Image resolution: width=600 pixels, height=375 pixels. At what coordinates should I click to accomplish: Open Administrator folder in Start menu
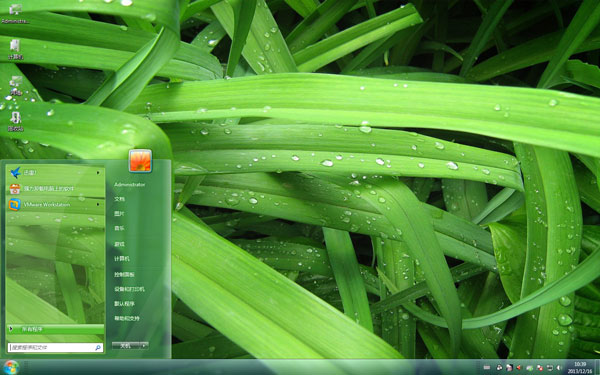130,184
